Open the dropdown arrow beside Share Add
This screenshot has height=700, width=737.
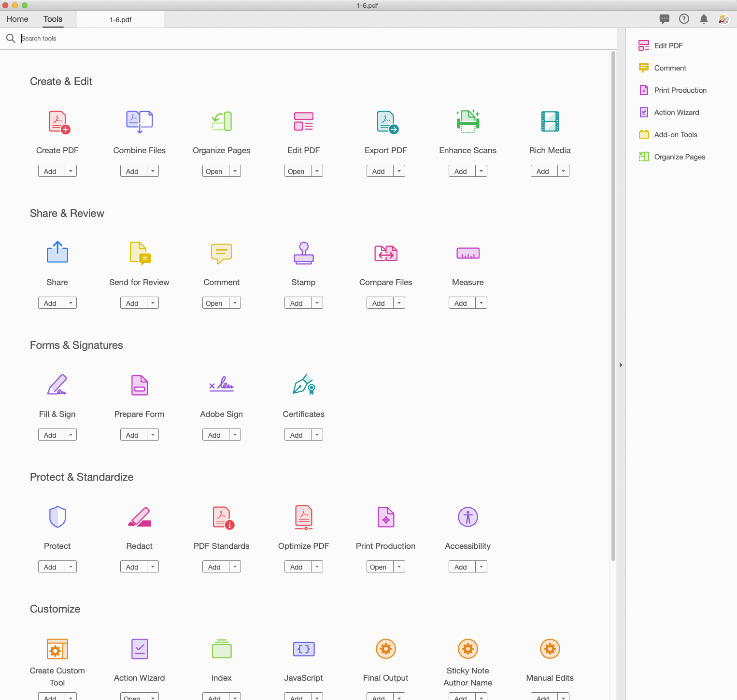point(71,303)
